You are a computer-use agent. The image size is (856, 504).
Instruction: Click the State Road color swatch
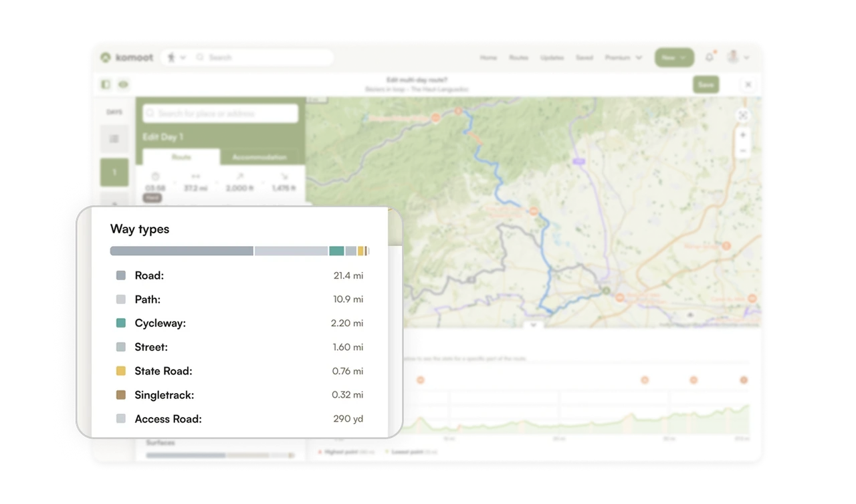[121, 371]
